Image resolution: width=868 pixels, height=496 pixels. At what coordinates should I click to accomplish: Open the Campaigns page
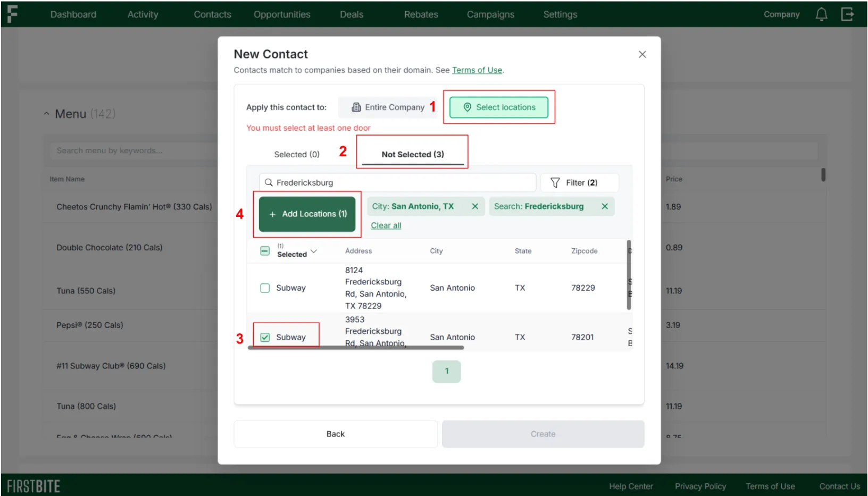point(490,14)
